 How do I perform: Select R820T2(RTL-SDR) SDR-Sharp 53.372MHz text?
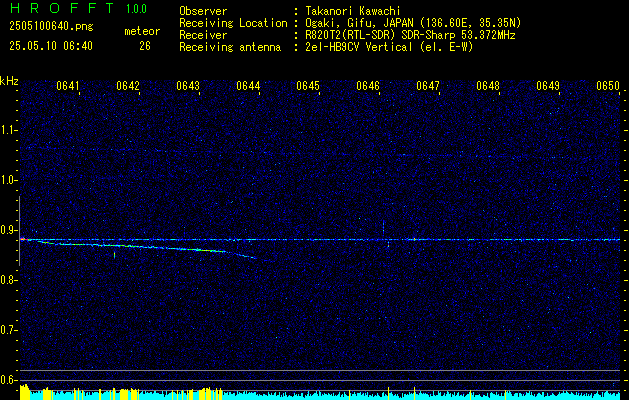pos(410,35)
